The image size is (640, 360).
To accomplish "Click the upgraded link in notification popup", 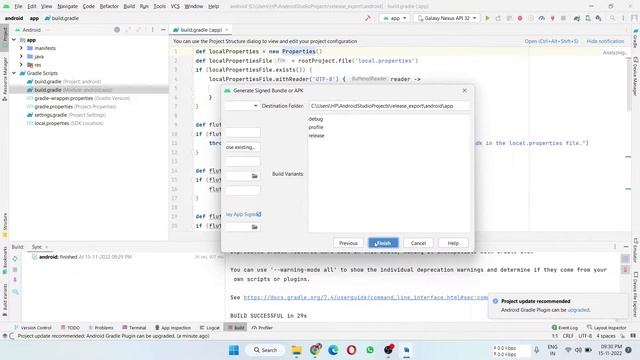I will (578, 310).
